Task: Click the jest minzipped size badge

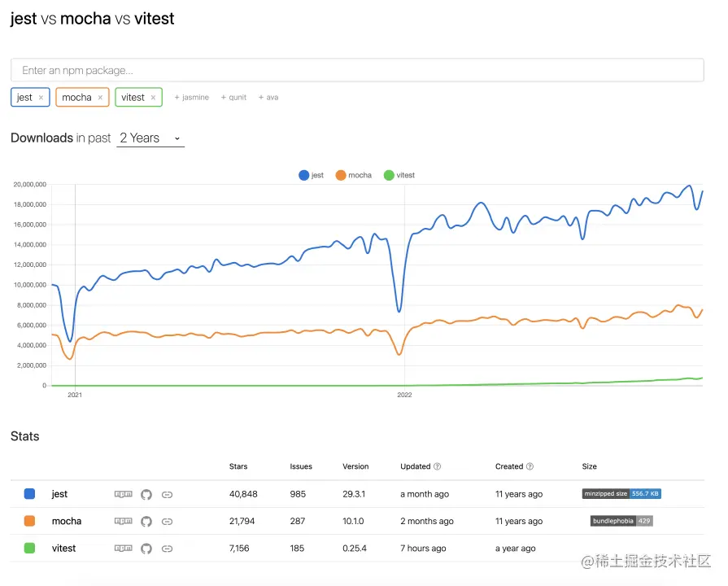Action: (621, 494)
